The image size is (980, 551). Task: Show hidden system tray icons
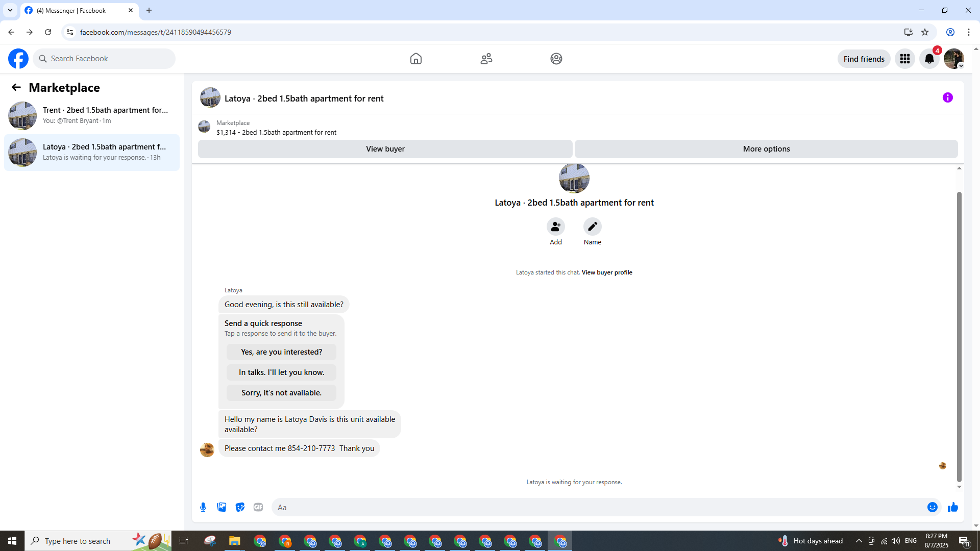tap(859, 541)
